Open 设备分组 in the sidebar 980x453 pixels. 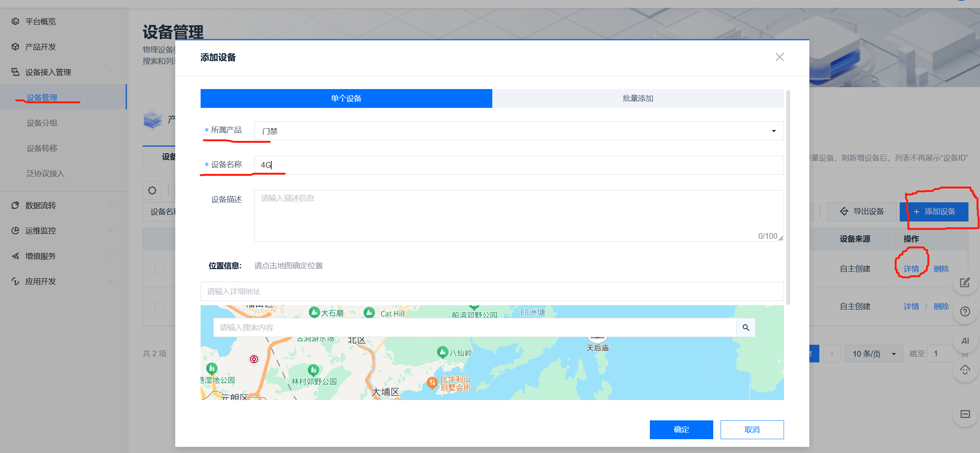pyautogui.click(x=42, y=123)
